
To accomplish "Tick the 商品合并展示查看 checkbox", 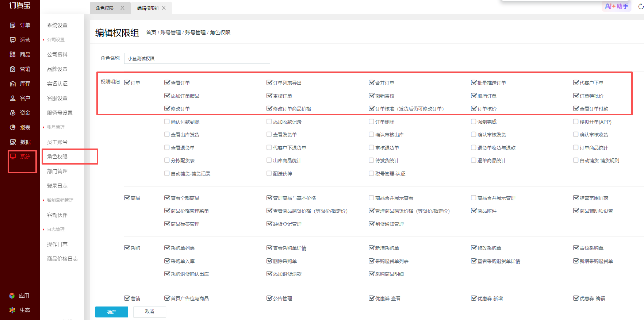I will click(371, 198).
